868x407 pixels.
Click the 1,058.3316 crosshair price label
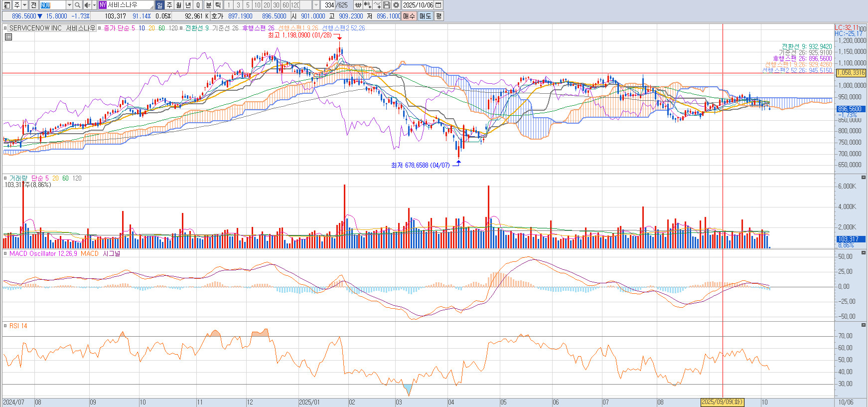tap(851, 73)
